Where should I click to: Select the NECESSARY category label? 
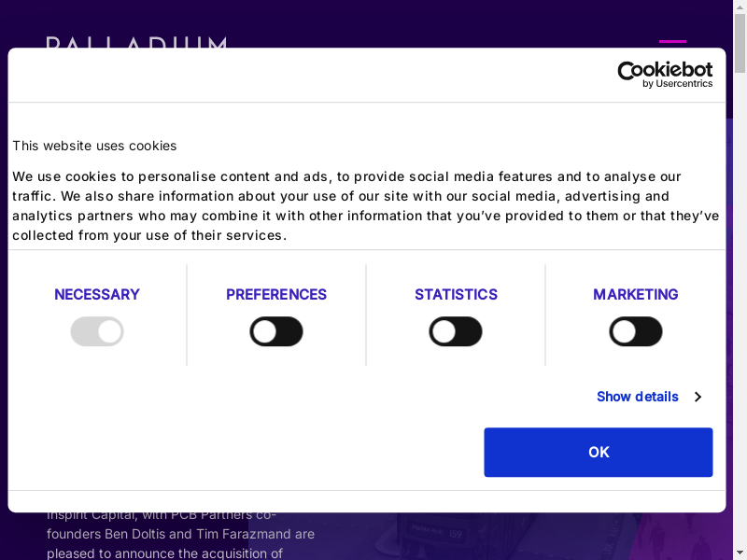pos(97,294)
